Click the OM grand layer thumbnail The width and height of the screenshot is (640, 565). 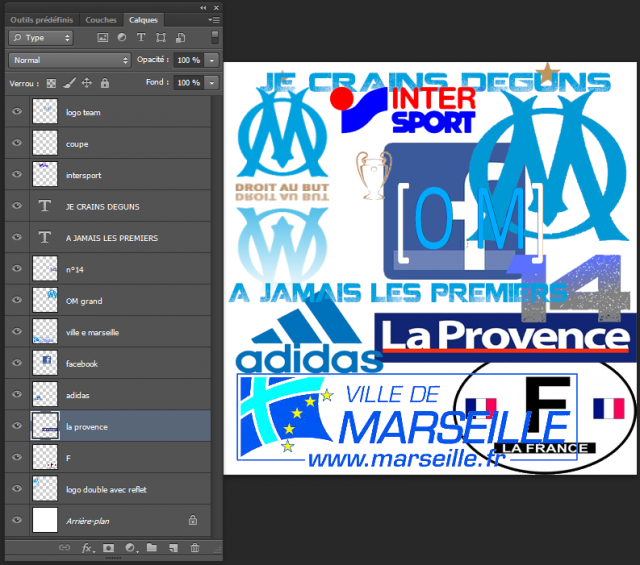pos(45,300)
